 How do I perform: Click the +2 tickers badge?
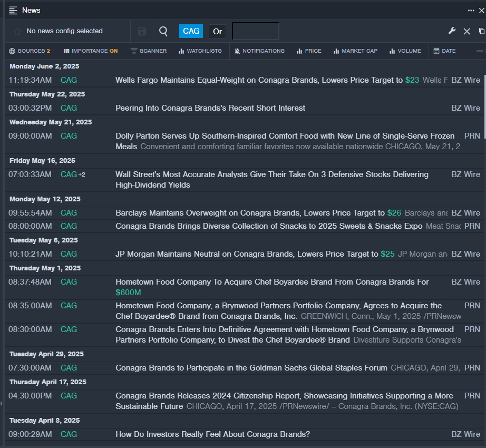click(82, 175)
